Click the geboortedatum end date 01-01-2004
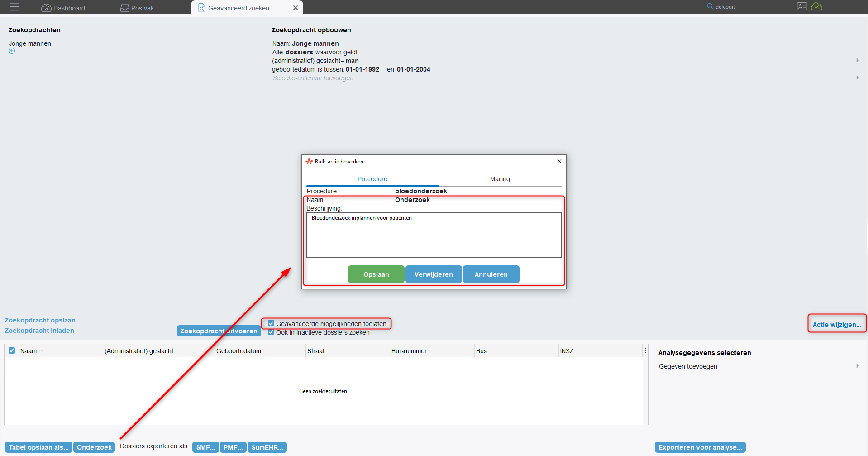 pos(414,69)
